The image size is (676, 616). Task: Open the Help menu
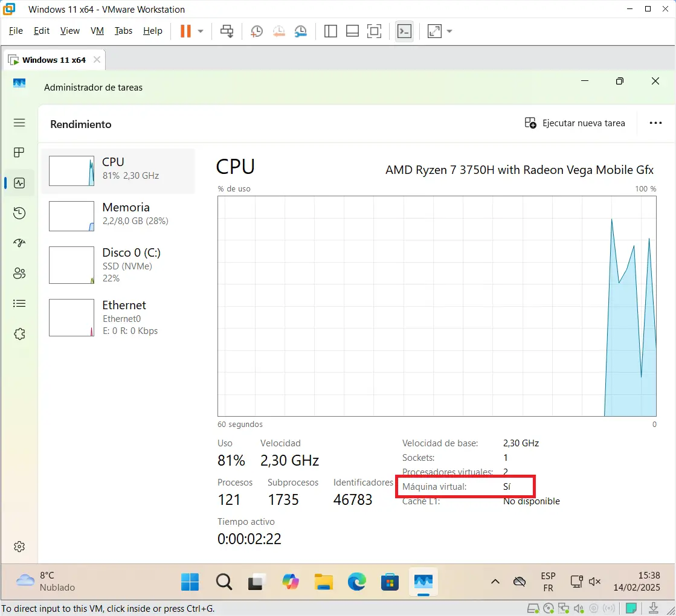(153, 31)
